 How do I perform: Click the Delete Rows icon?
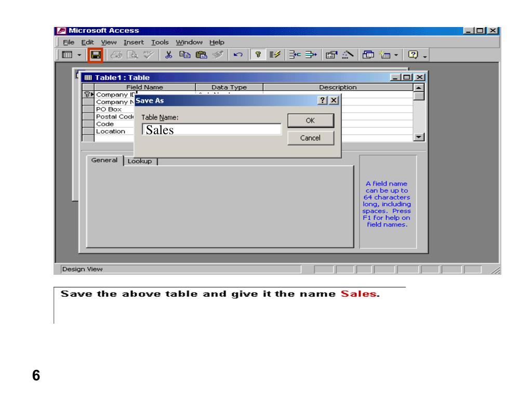point(311,55)
